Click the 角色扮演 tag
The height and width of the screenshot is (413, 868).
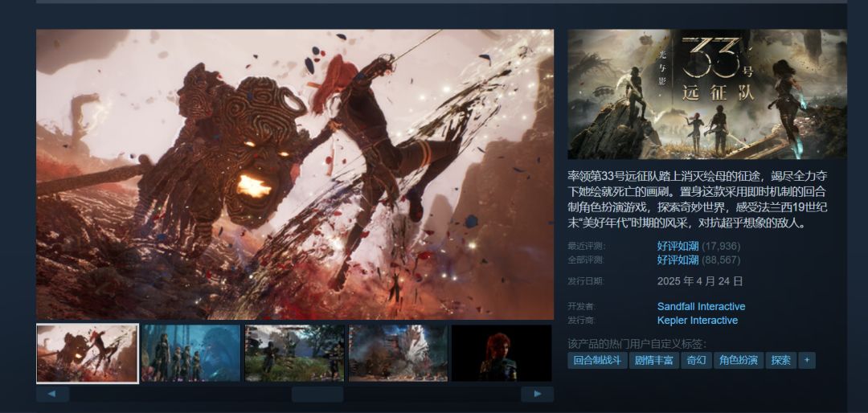pyautogui.click(x=739, y=361)
